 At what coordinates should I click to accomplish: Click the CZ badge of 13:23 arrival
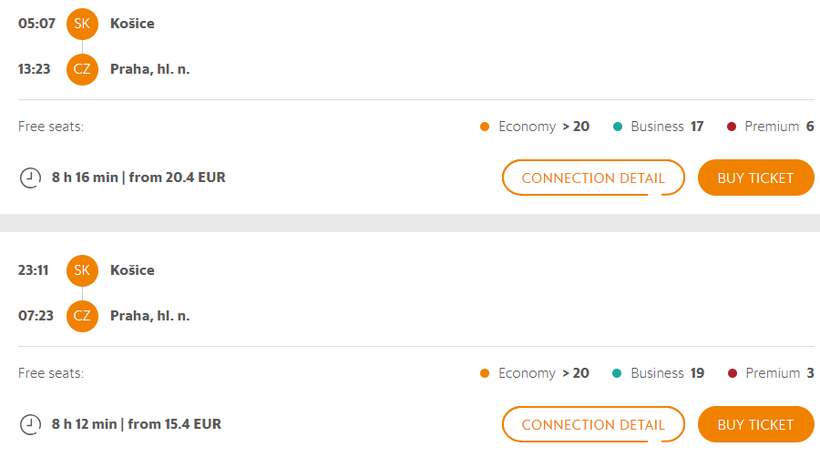82,69
